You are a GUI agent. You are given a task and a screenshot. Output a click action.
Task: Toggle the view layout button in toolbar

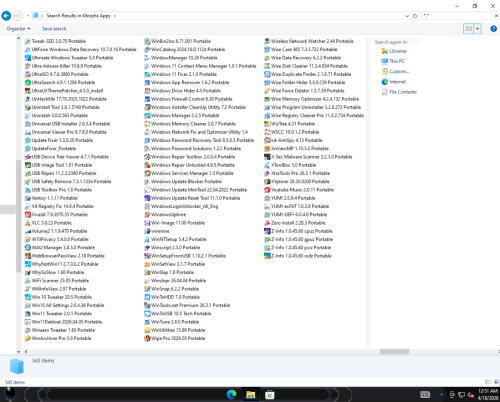coord(469,29)
